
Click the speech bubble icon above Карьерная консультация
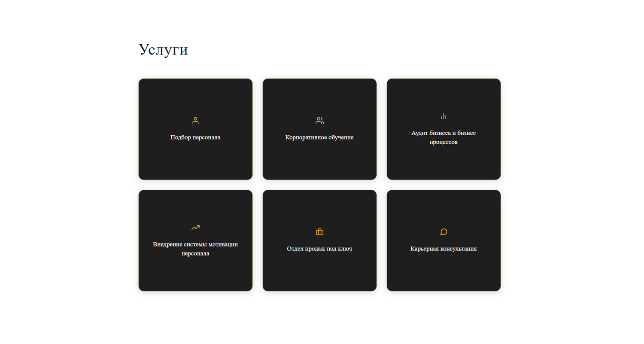click(x=444, y=232)
